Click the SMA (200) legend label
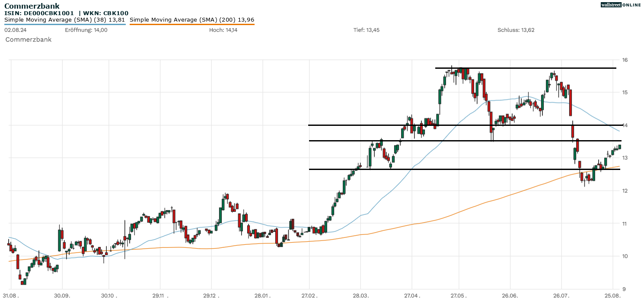The width and height of the screenshot is (644, 298). [x=191, y=19]
